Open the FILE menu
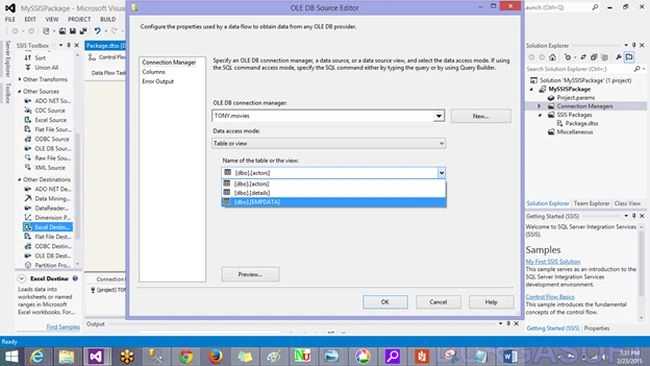Viewport: 650px width, 366px height. (10, 19)
